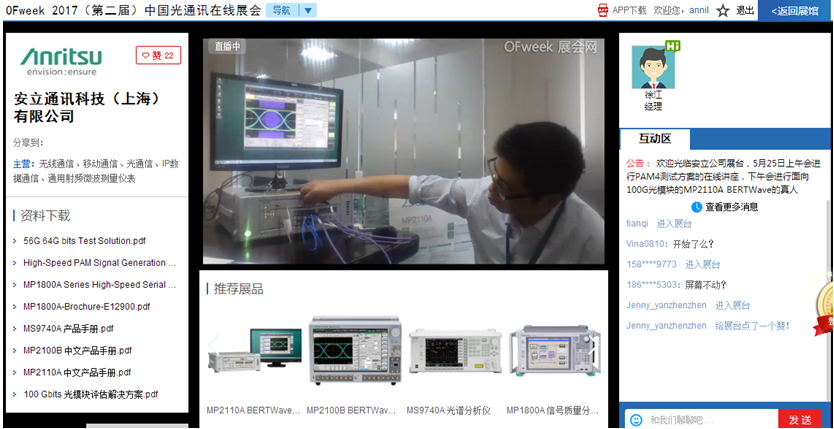
Task: Switch to the 互动区 tab
Action: [x=655, y=139]
